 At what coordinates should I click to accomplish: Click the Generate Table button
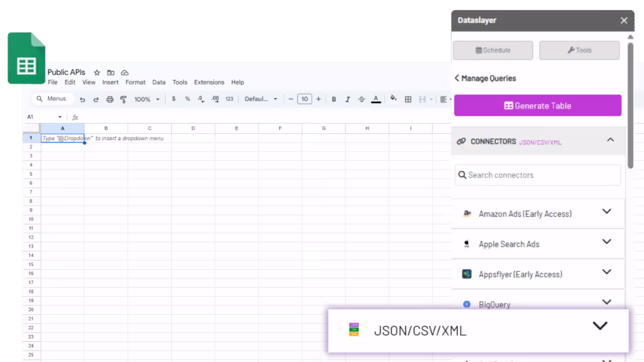pos(537,106)
